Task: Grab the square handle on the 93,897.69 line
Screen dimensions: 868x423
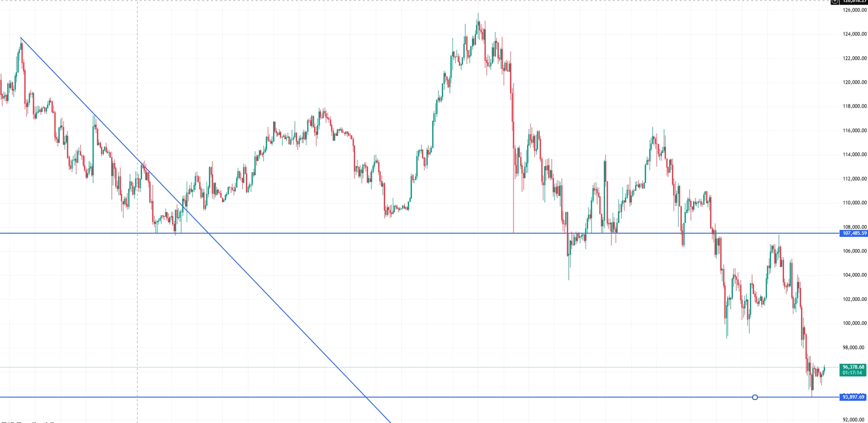Action: tap(755, 397)
